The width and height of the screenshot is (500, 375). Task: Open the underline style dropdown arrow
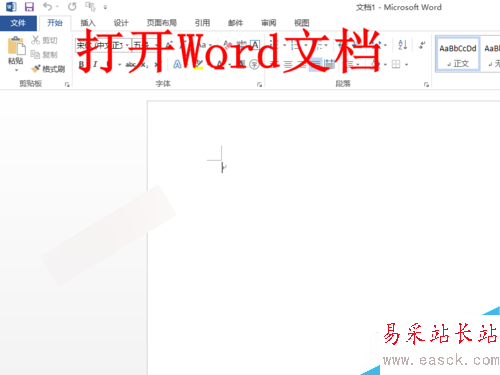coord(119,65)
